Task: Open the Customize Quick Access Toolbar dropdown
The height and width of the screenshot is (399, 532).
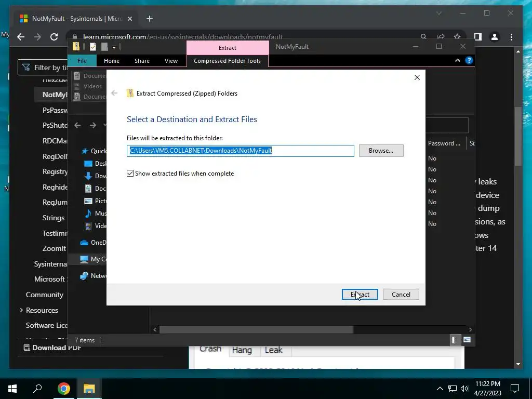Action: (114, 47)
